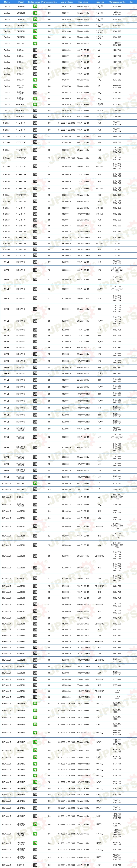The width and height of the screenshot is (137, 868).
Task: Click the Marka column header
Action: click(7, 2)
